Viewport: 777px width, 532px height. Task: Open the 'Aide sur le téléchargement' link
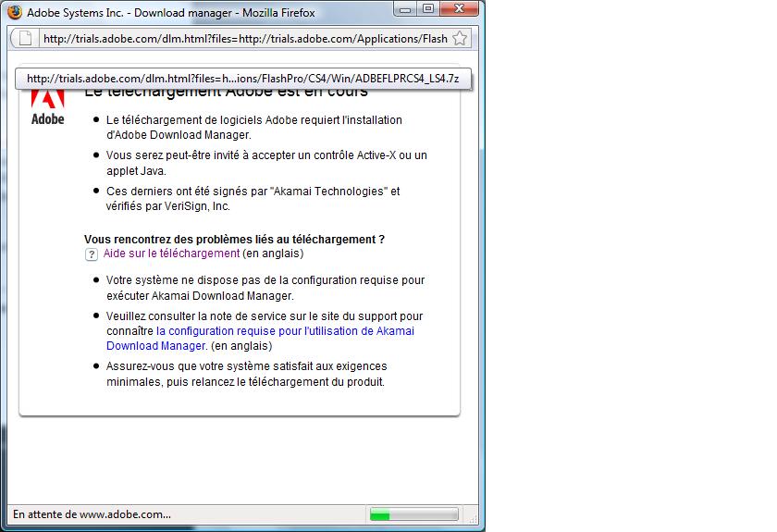171,254
